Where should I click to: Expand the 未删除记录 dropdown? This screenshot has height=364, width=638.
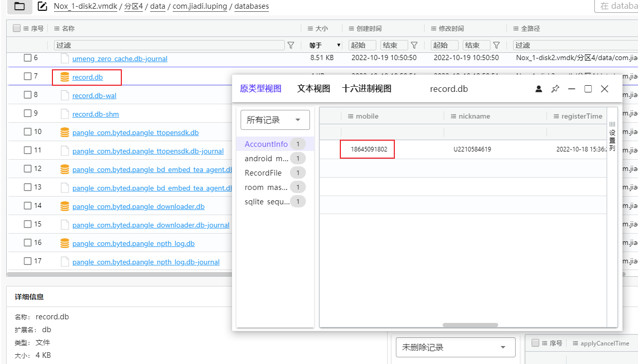coord(455,348)
